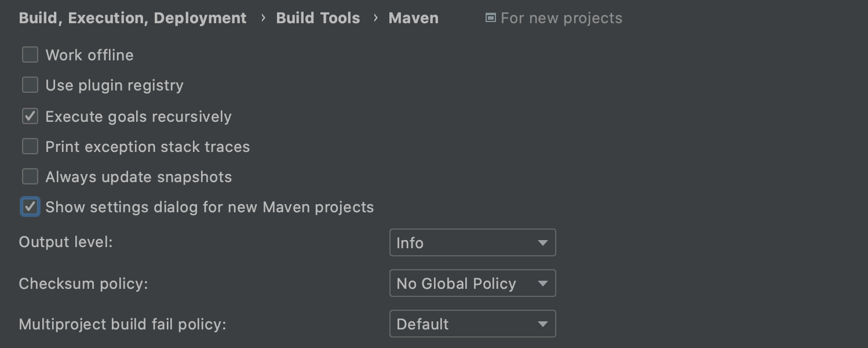This screenshot has width=868, height=348.
Task: Click the Always update snapshots label
Action: [x=138, y=177]
